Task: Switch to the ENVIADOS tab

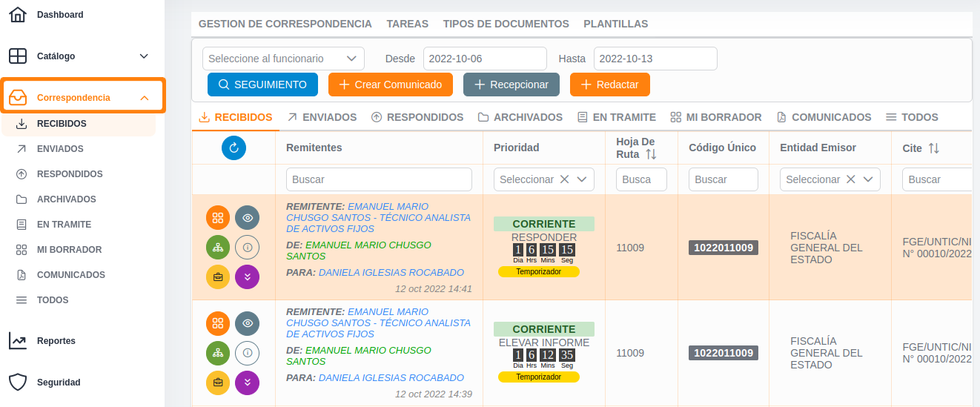Action: (322, 117)
